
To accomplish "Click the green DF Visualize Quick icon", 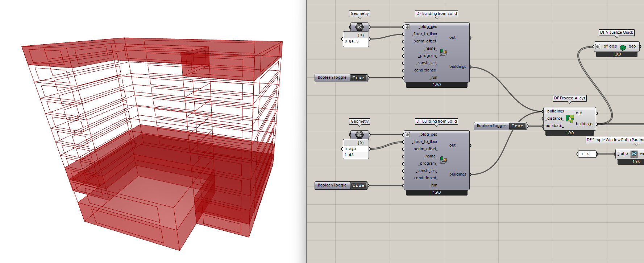I will click(x=623, y=47).
